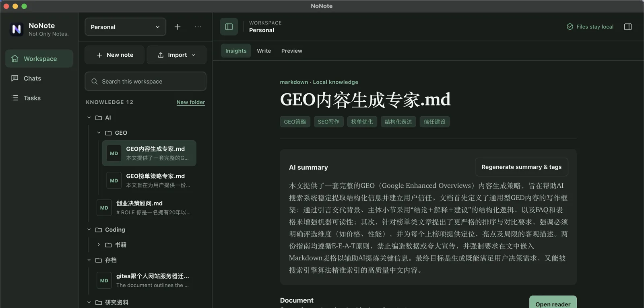The image size is (644, 308).
Task: Open the Workspace home icon
Action: point(15,59)
